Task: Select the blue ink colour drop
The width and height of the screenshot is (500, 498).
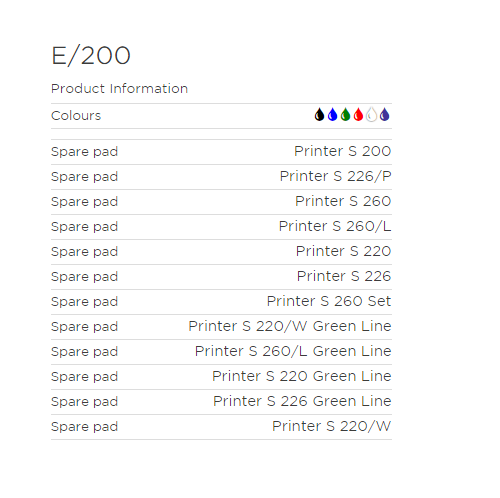Action: [332, 115]
